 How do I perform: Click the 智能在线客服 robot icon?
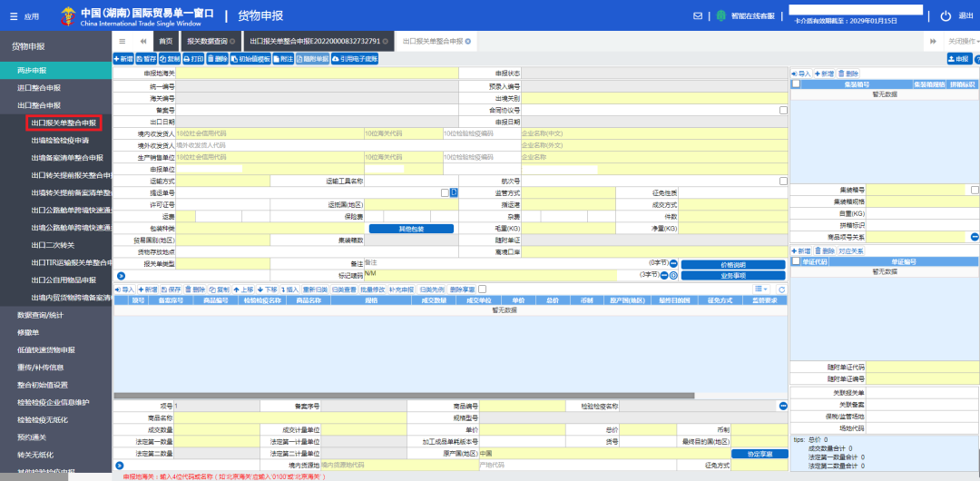(x=720, y=15)
